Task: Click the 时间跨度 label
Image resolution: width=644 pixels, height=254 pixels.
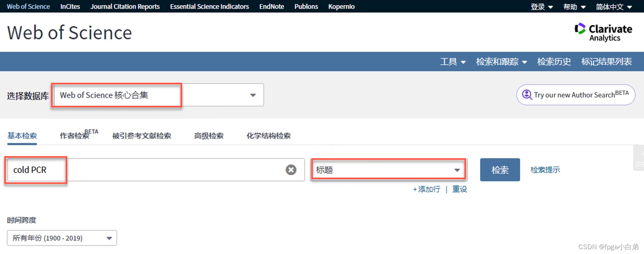Action: pos(22,220)
